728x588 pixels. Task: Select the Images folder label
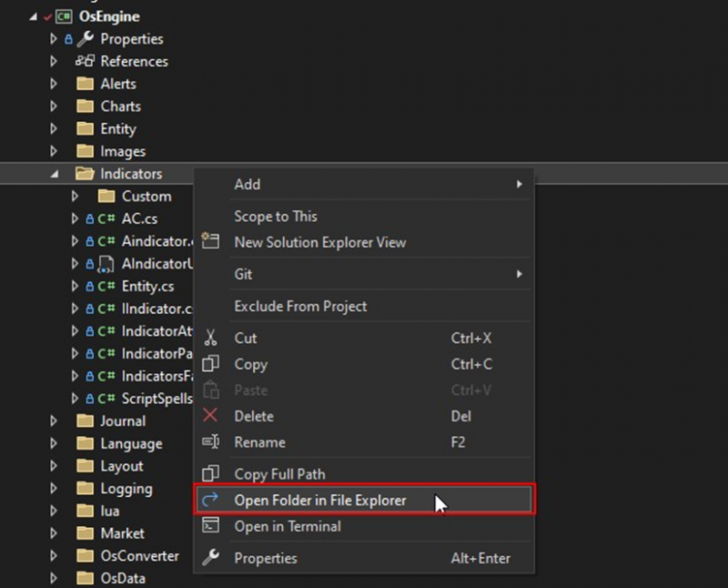tap(123, 152)
